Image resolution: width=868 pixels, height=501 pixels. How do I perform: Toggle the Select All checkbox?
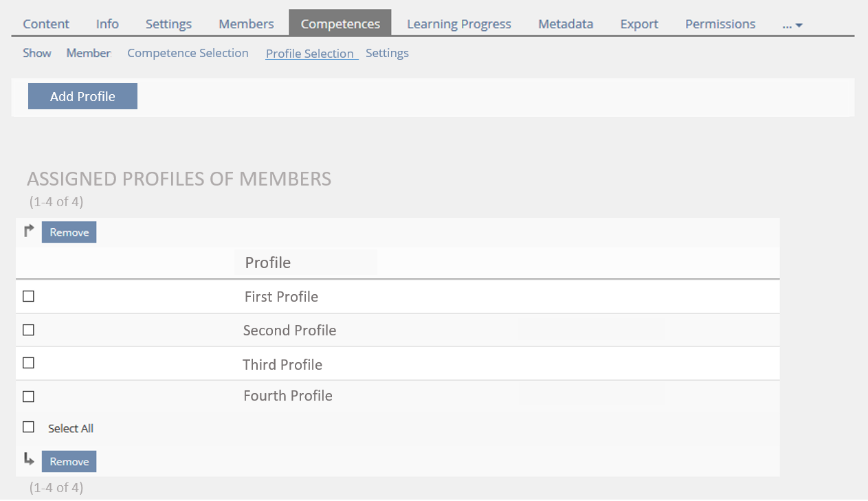(x=28, y=427)
